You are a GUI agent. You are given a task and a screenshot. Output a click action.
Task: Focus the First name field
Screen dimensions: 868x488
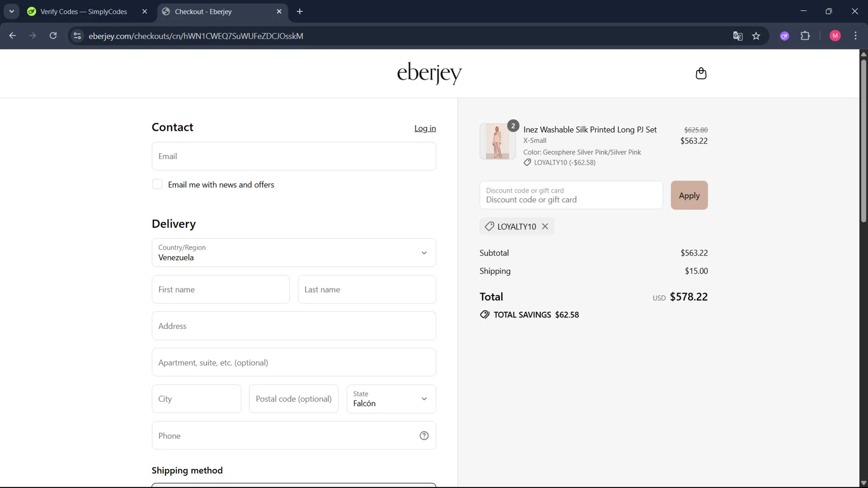pos(220,290)
